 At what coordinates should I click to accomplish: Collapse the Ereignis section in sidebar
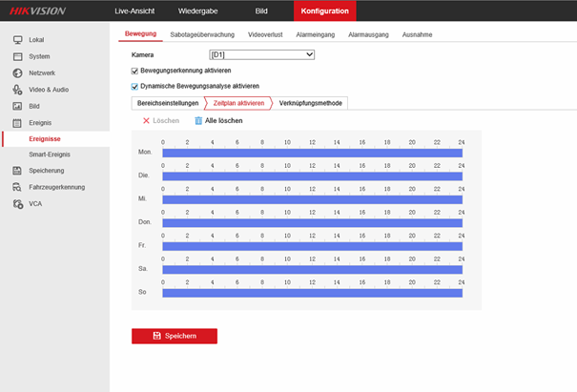tap(39, 123)
